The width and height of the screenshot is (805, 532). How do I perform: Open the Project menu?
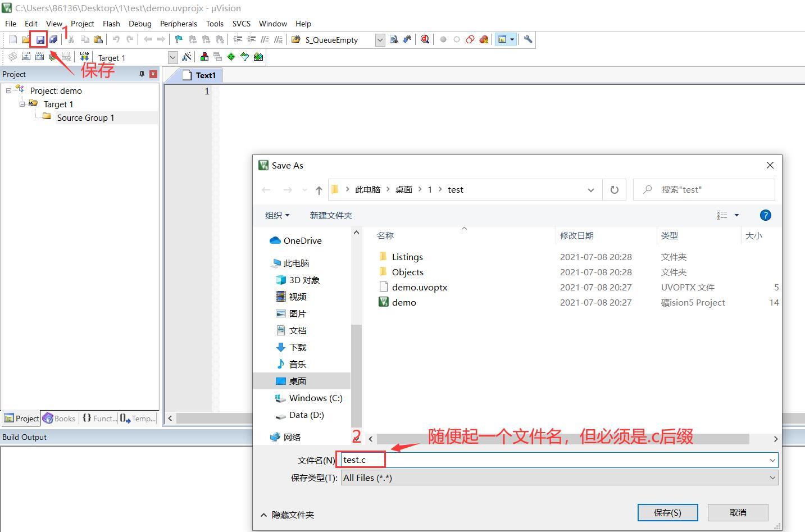pos(83,24)
